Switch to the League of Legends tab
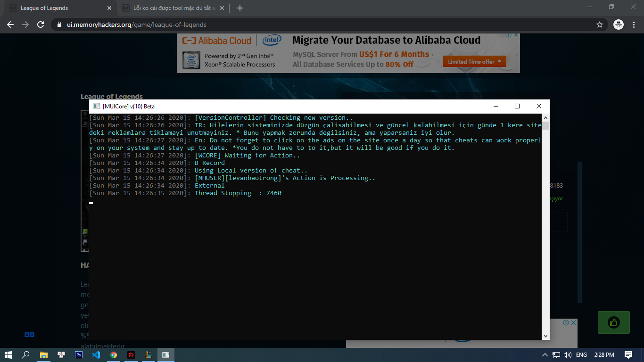The image size is (644, 362). [x=61, y=8]
